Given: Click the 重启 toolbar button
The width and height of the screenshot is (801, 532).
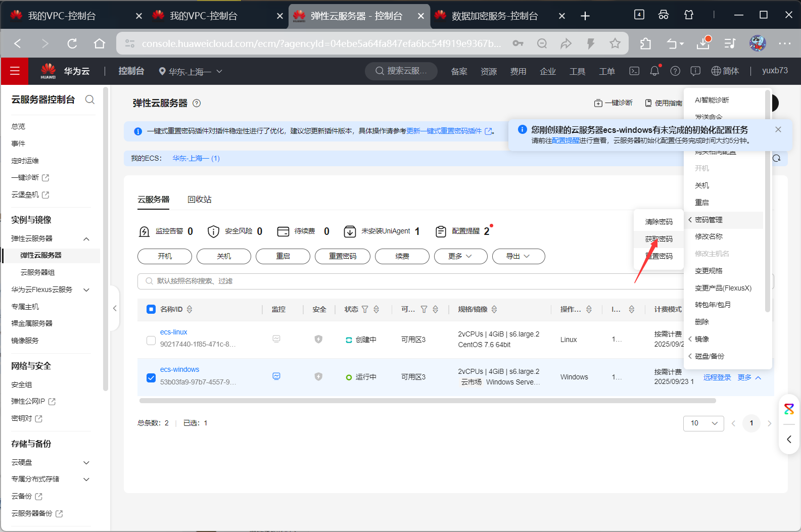Looking at the screenshot, I should click(x=283, y=256).
